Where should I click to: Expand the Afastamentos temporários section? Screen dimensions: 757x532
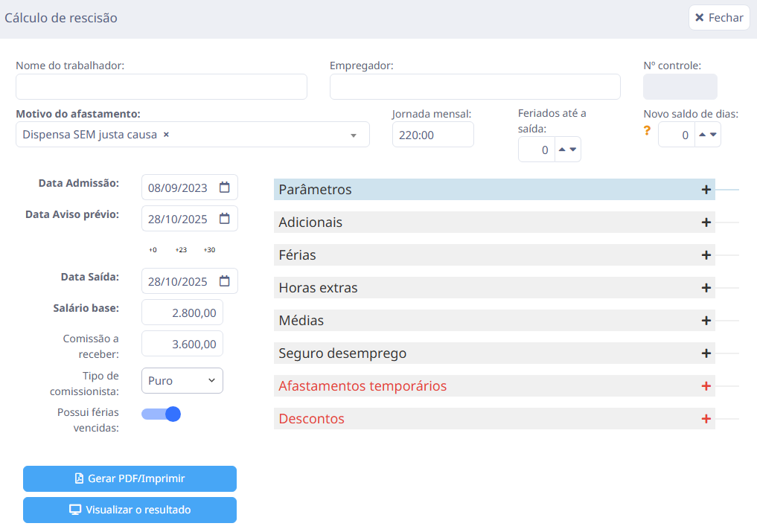494,386
